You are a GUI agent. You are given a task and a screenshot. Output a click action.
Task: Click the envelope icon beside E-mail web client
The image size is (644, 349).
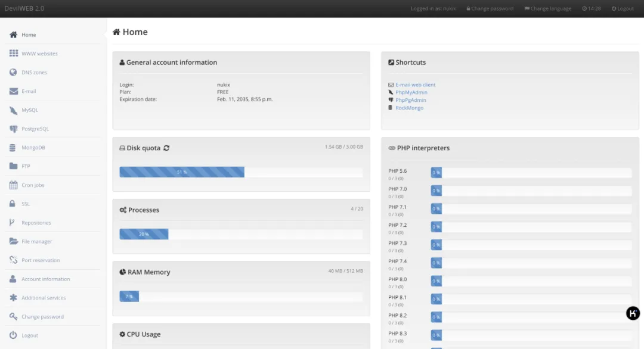pyautogui.click(x=391, y=85)
